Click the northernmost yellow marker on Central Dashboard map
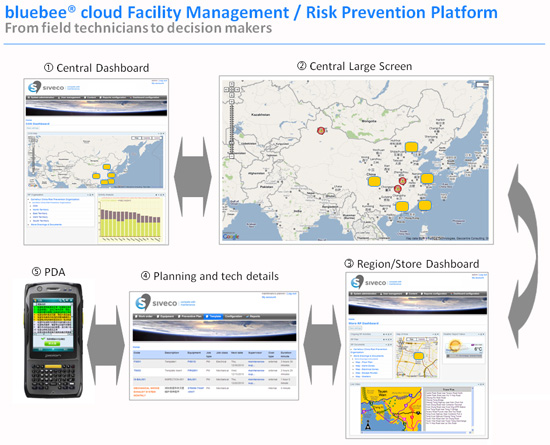 107,167
